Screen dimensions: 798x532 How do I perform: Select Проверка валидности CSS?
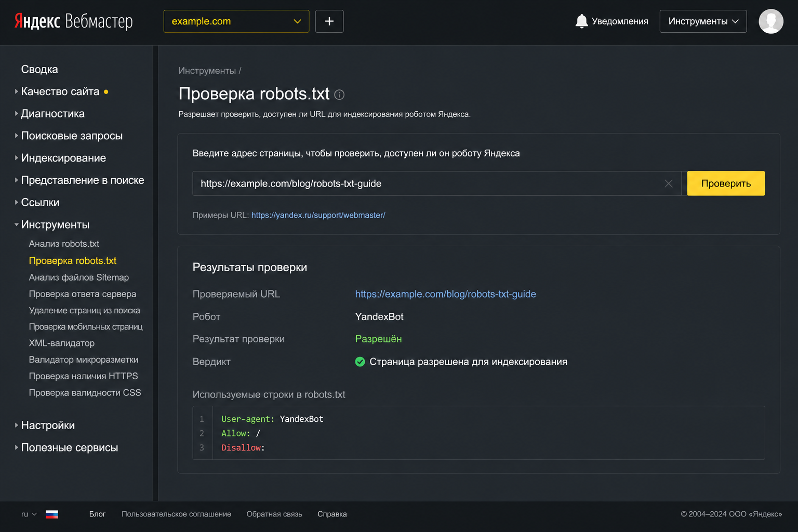pos(85,393)
